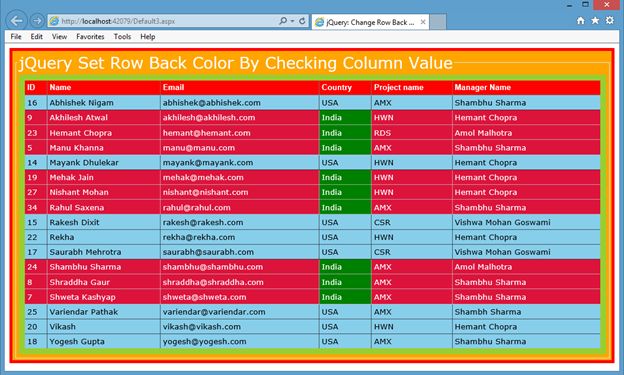Click CSR project cell in Rakesh Dixit row
This screenshot has width=624, height=375.
(411, 222)
